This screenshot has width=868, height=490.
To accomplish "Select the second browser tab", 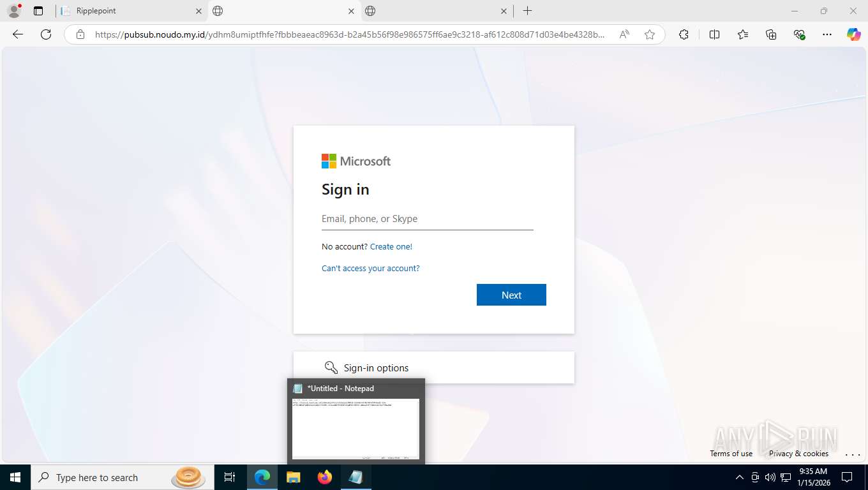I will (284, 11).
